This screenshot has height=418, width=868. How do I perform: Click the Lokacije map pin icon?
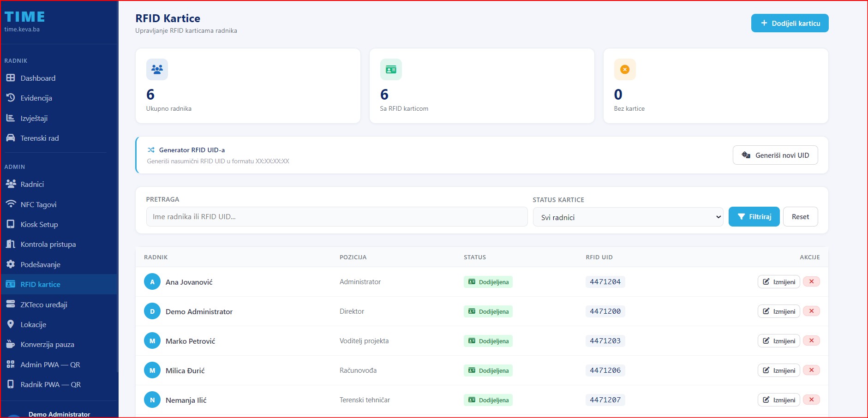click(x=11, y=324)
